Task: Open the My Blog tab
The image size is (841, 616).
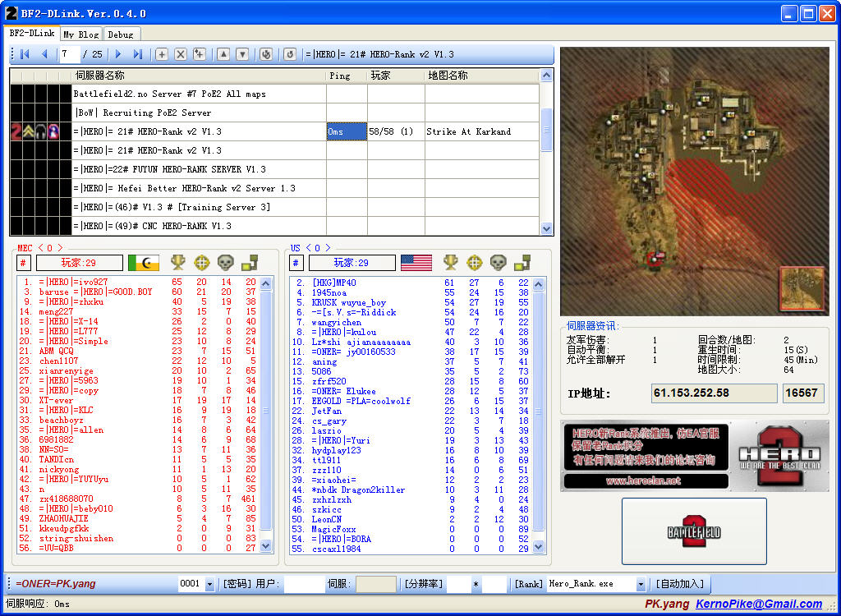Action: pyautogui.click(x=81, y=34)
